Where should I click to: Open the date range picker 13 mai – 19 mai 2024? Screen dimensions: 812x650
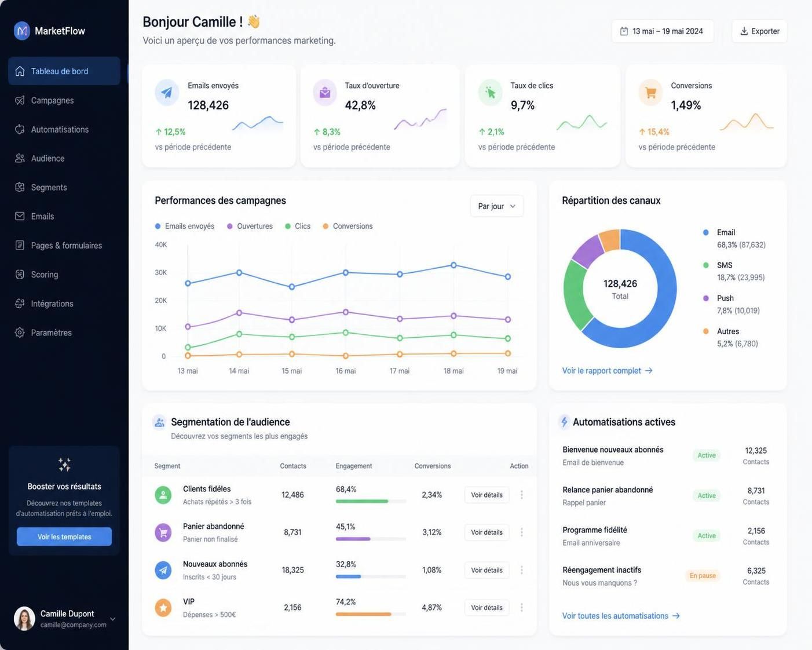click(x=663, y=31)
